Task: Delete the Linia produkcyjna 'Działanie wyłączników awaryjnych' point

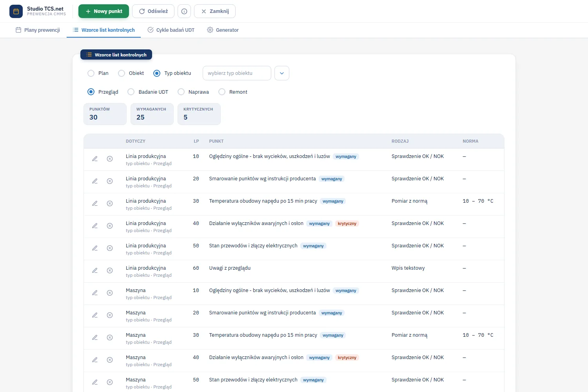Action: (110, 226)
